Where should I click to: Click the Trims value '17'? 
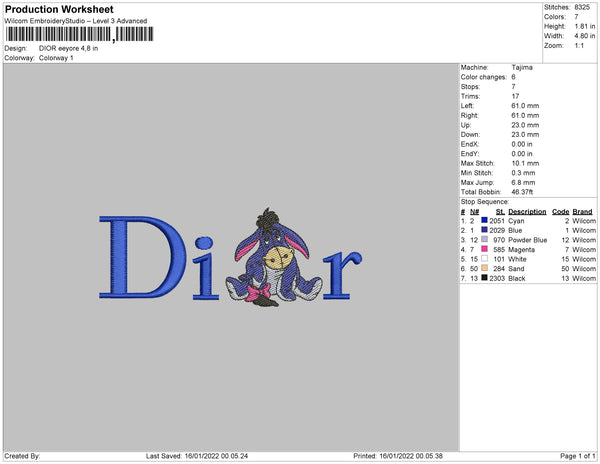515,96
